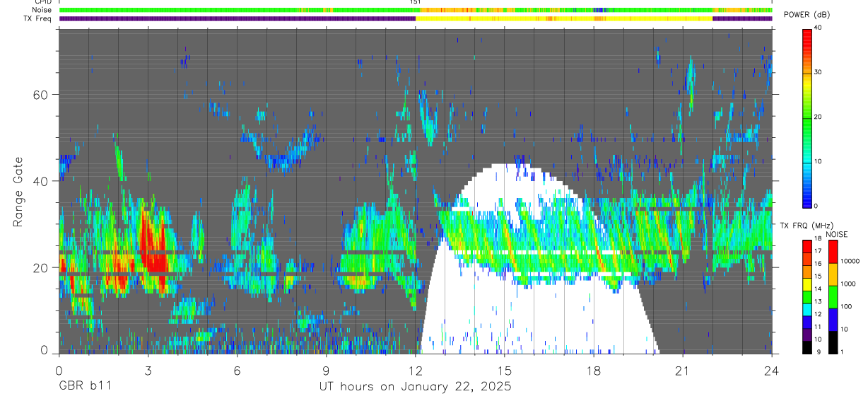Click x-axis tick label '18'
Viewport: 868px width, 401px height.
(x=594, y=370)
